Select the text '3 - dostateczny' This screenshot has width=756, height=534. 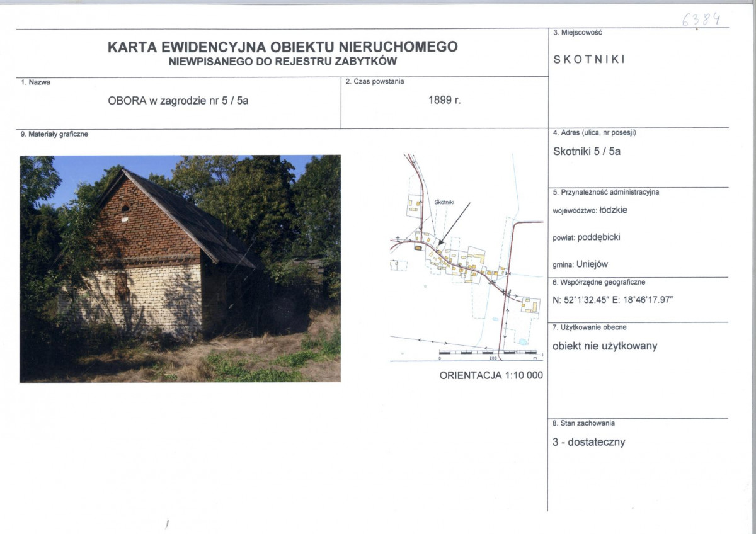pos(589,442)
